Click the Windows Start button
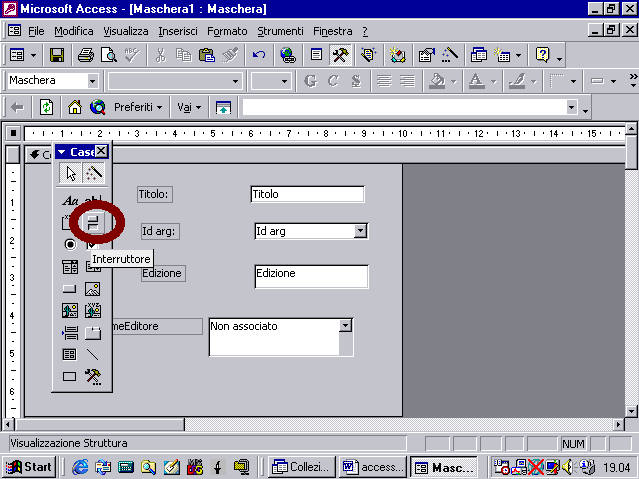639x479 pixels. pos(29,467)
